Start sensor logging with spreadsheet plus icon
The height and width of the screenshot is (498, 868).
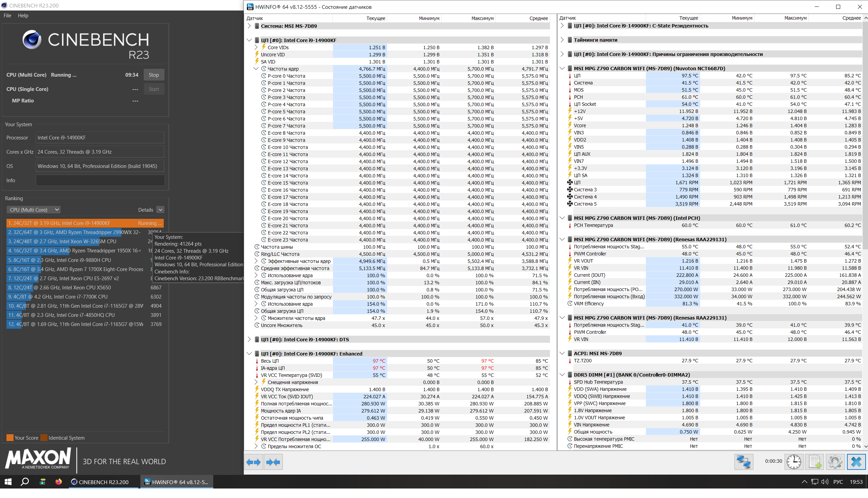point(814,461)
